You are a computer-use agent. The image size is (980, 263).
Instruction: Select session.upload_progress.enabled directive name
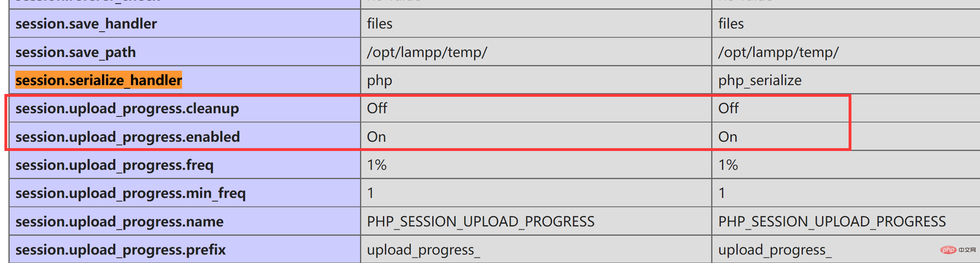click(127, 137)
